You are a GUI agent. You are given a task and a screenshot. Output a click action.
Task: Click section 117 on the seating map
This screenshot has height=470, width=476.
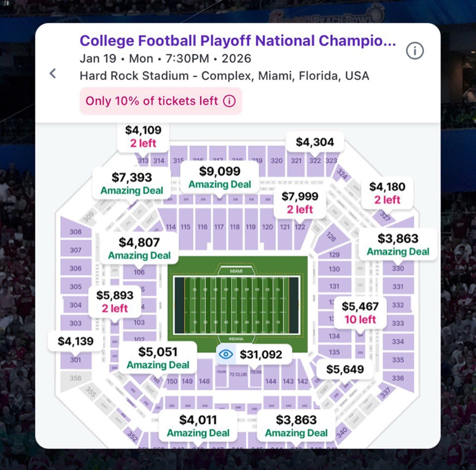(x=219, y=227)
